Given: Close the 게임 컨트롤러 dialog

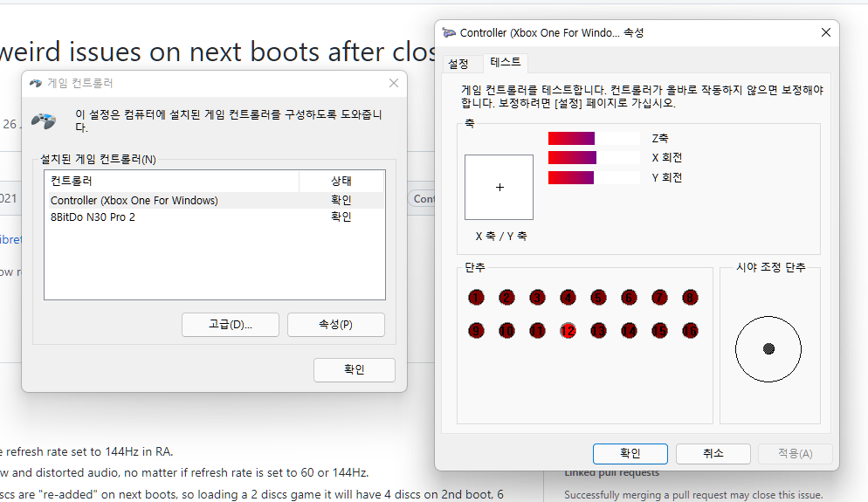Looking at the screenshot, I should [x=394, y=83].
